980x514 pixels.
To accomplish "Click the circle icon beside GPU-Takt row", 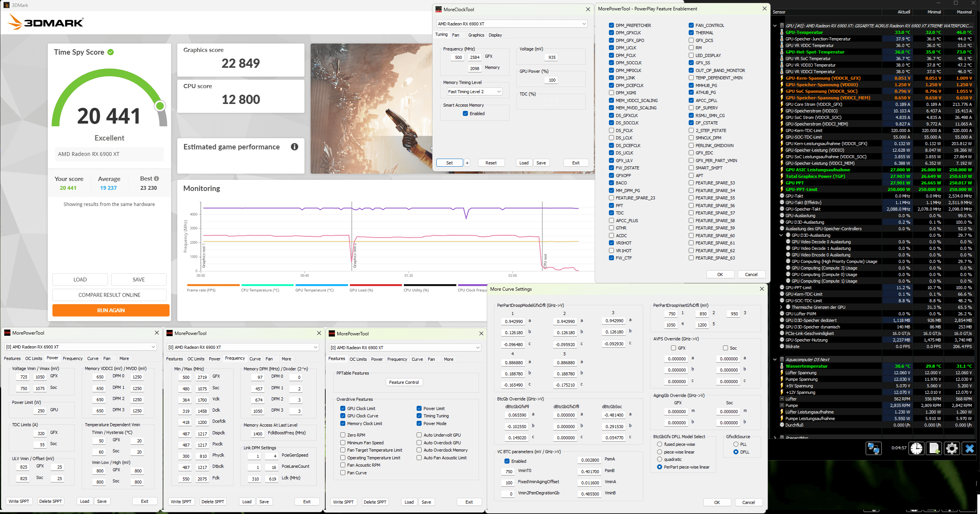I will click(x=782, y=196).
